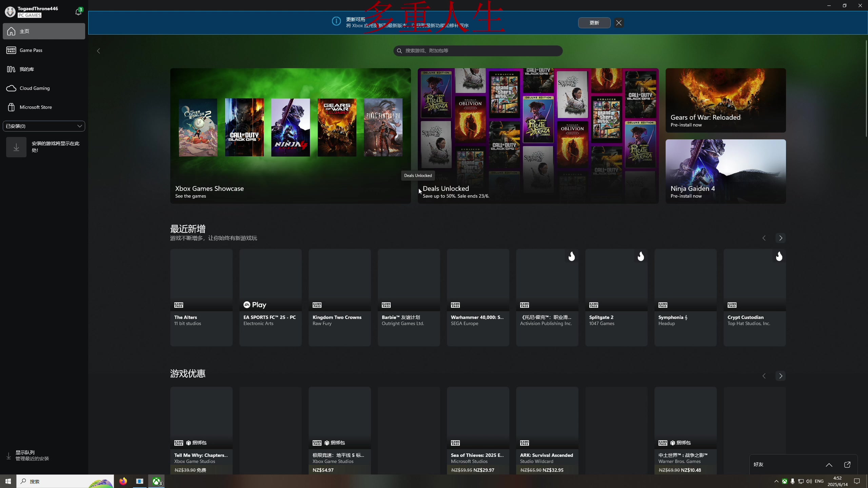Open Kingdom Two Crowns game card
This screenshot has height=488, width=868.
[340, 298]
